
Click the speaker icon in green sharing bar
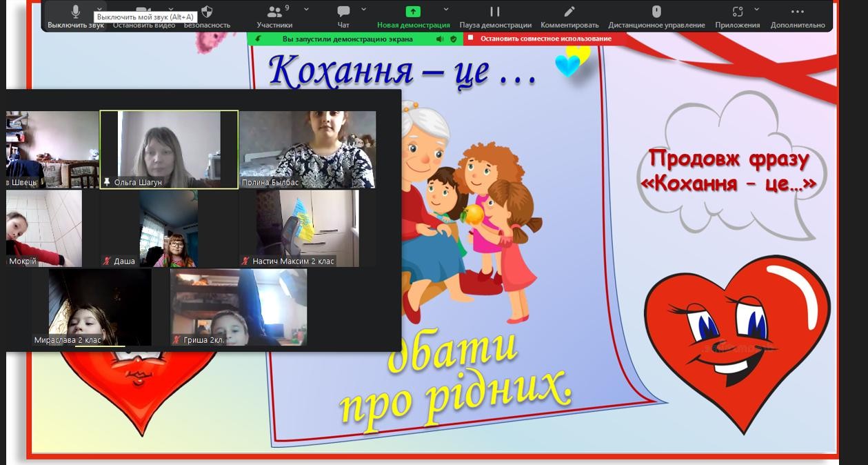point(440,39)
